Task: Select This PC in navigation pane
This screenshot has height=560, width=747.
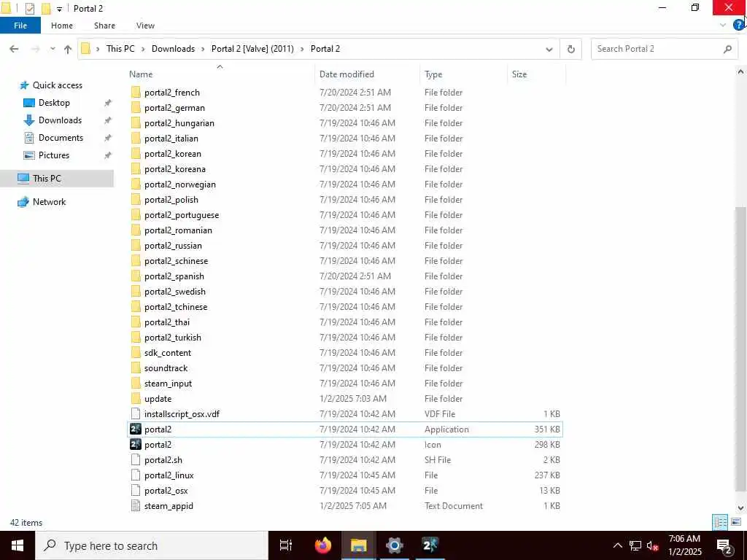Action: (x=47, y=179)
